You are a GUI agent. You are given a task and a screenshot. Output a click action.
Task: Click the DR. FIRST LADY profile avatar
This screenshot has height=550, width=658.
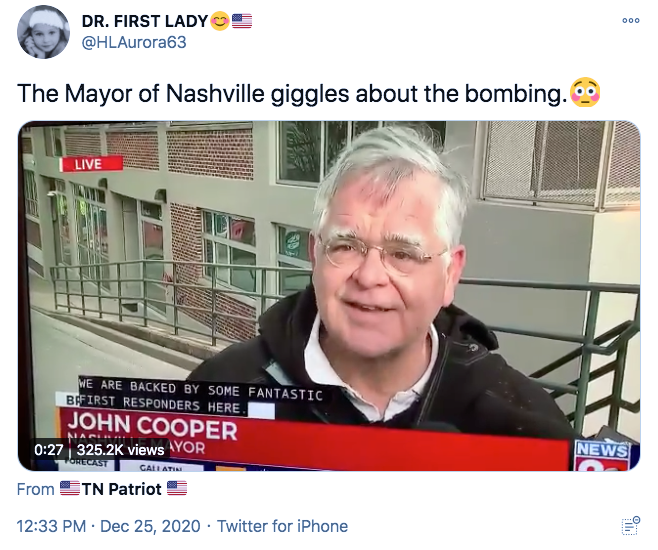pyautogui.click(x=43, y=32)
